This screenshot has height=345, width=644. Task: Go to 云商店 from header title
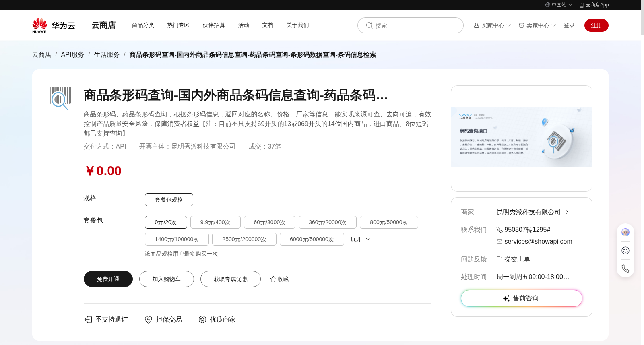click(x=103, y=25)
